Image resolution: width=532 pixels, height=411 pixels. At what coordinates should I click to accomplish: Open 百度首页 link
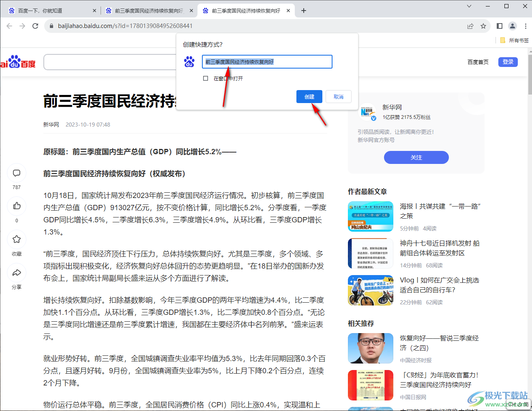click(478, 62)
